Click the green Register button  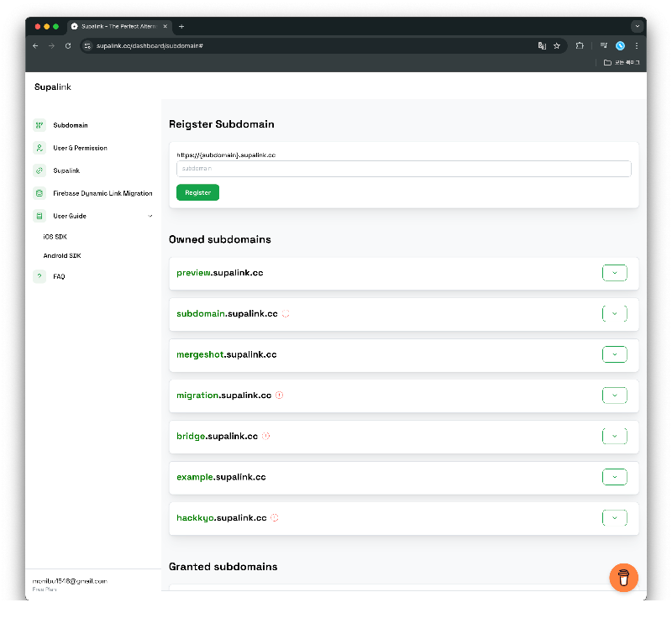[x=197, y=193]
